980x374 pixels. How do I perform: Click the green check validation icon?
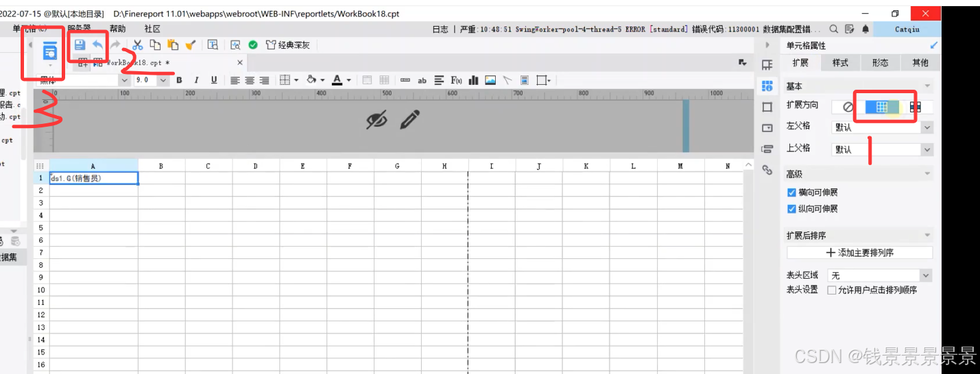point(253,45)
